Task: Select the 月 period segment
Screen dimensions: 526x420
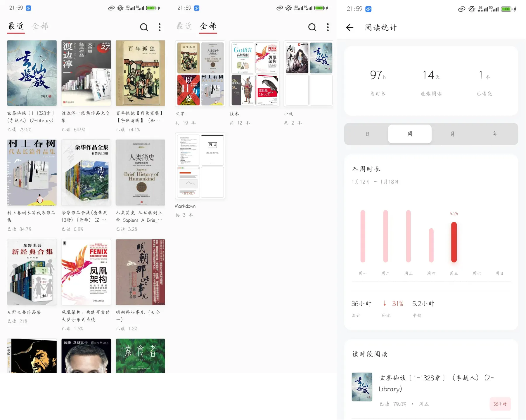Action: (452, 134)
